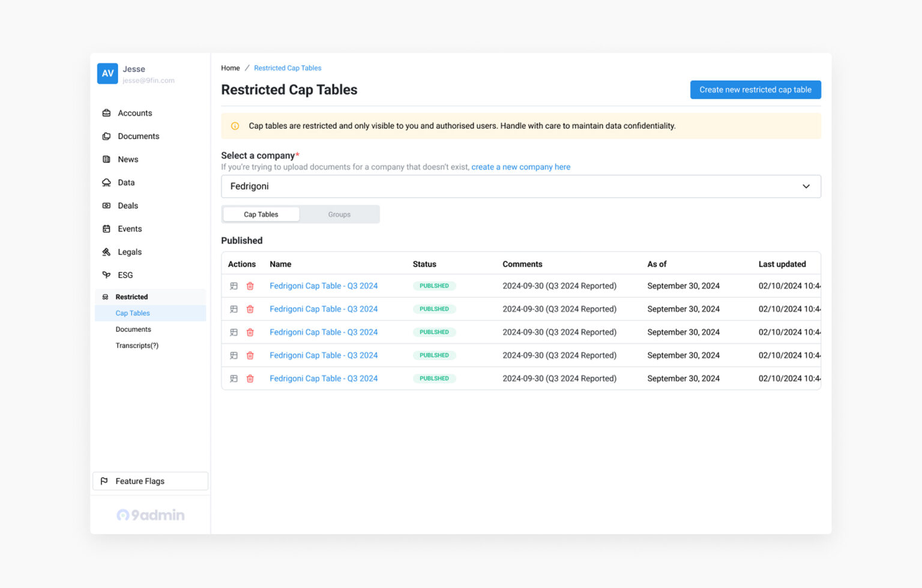Follow the 'create a new company here' link

point(521,167)
